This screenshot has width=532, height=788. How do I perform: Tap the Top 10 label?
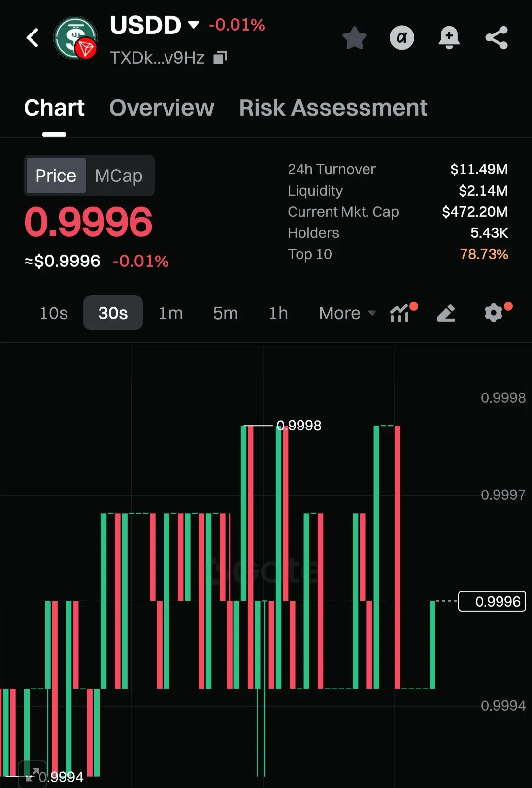click(310, 254)
